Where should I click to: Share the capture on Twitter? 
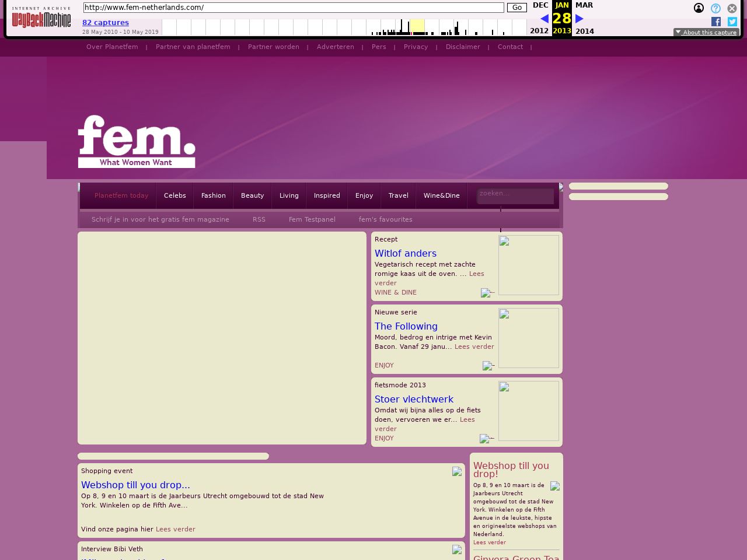click(732, 22)
